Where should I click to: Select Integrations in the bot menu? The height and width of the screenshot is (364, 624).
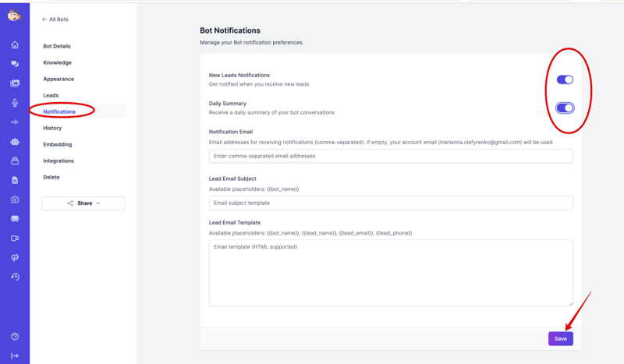tap(58, 161)
